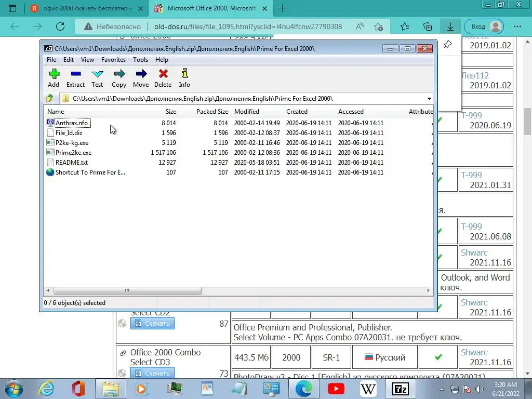Pin the downloads panel
Image resolution: width=532 pixels, height=399 pixels.
point(447,45)
